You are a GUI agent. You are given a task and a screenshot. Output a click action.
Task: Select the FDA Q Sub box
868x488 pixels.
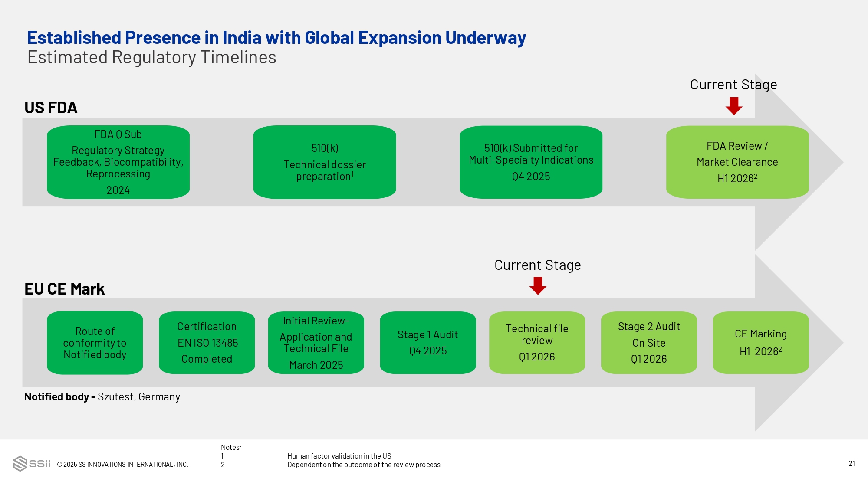[x=118, y=162]
